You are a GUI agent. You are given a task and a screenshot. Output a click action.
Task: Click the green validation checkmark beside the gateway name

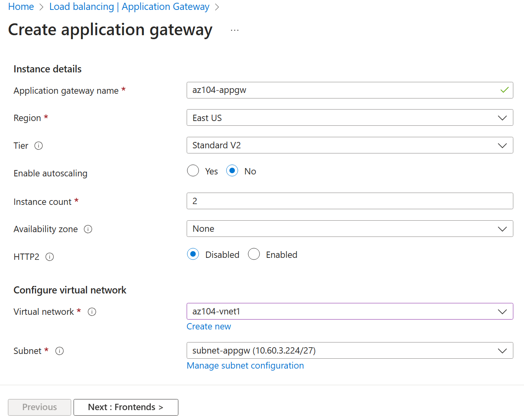point(504,90)
